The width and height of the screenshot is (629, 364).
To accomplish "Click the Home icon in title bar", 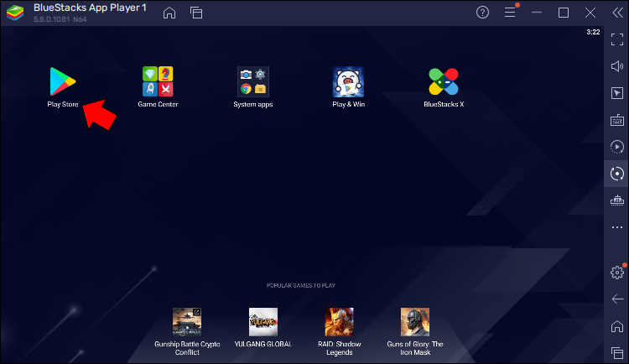I will click(169, 13).
